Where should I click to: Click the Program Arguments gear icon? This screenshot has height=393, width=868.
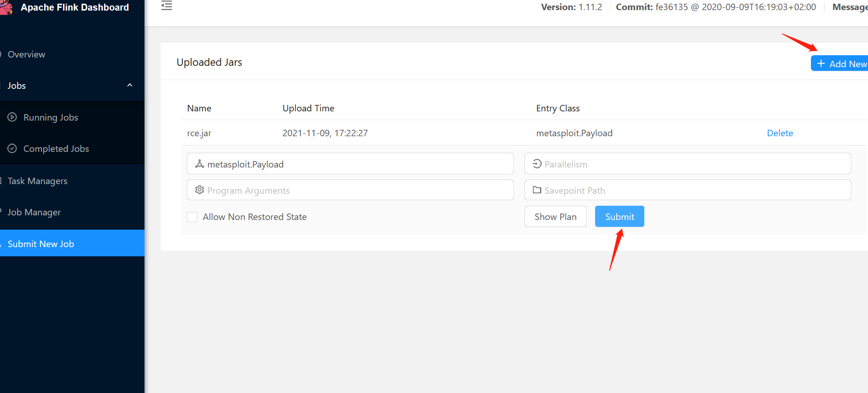pyautogui.click(x=200, y=190)
